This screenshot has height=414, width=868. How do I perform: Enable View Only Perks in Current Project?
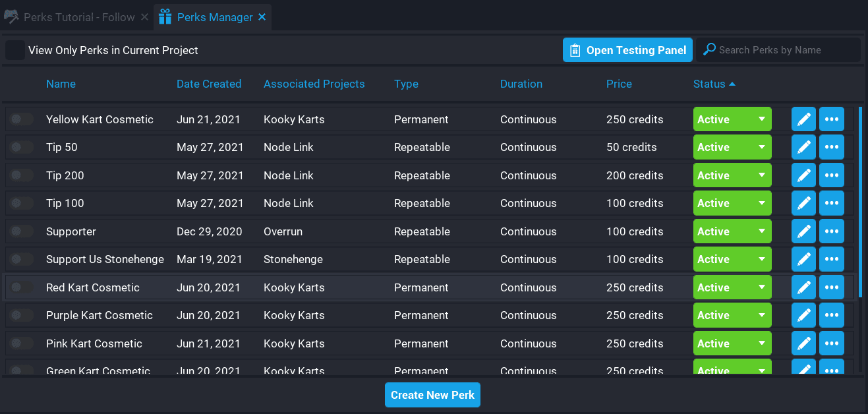pyautogui.click(x=15, y=50)
